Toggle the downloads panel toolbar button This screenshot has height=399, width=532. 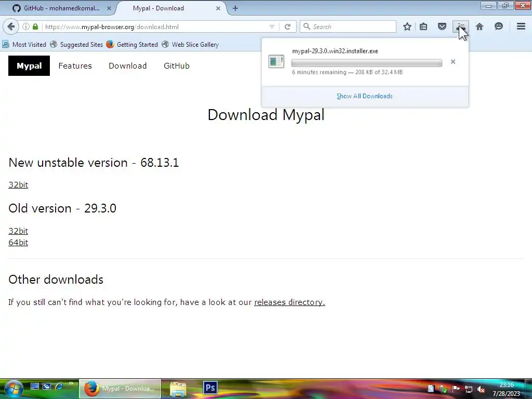click(461, 26)
